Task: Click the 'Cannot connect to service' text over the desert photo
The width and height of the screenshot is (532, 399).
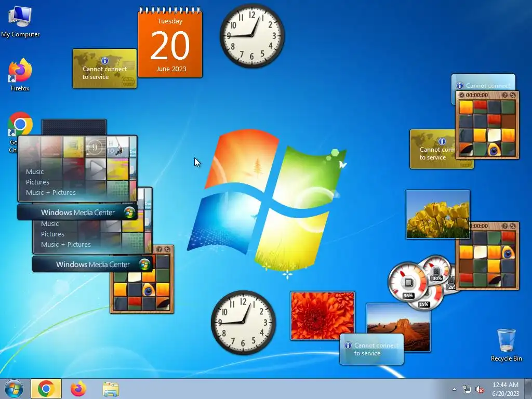Action: point(376,350)
